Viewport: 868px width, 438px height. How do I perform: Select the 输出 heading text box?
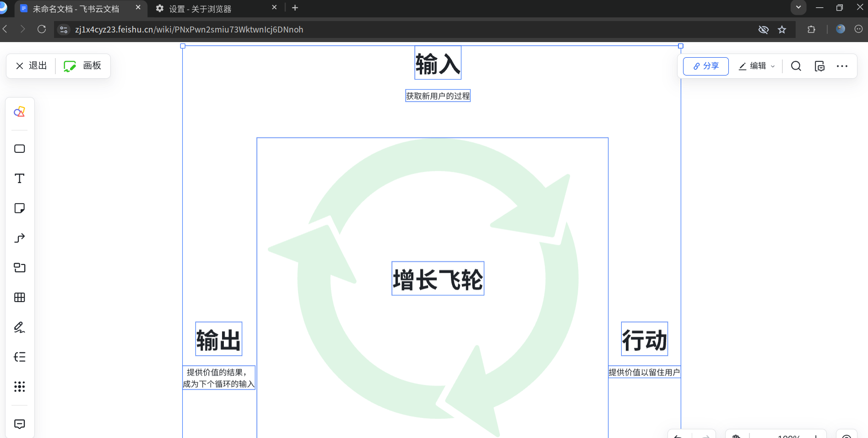coord(219,339)
